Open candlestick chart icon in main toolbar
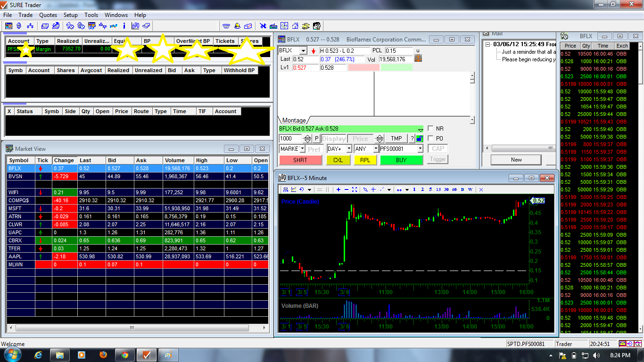This screenshot has width=644, height=362. click(x=135, y=26)
